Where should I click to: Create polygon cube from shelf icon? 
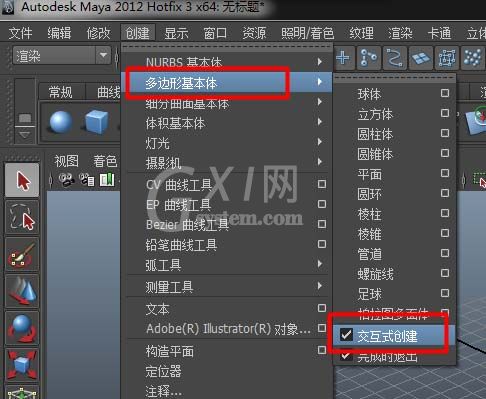point(96,122)
